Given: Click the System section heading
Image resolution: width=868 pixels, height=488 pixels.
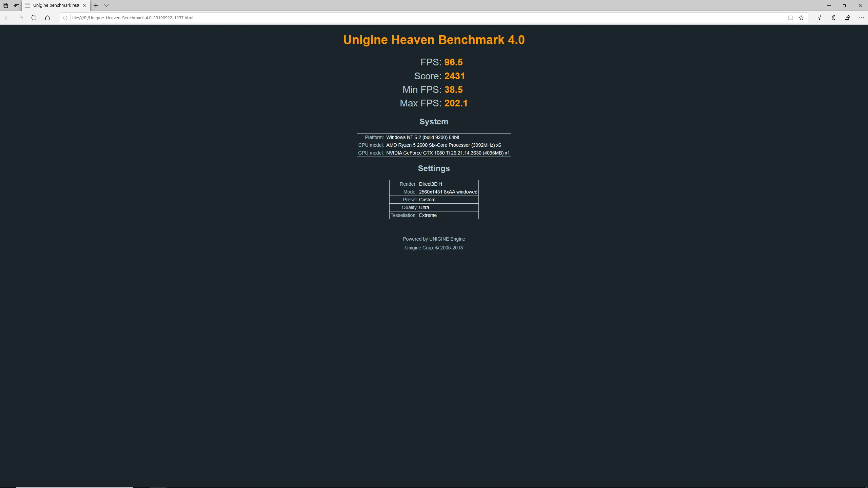Looking at the screenshot, I should [x=434, y=122].
